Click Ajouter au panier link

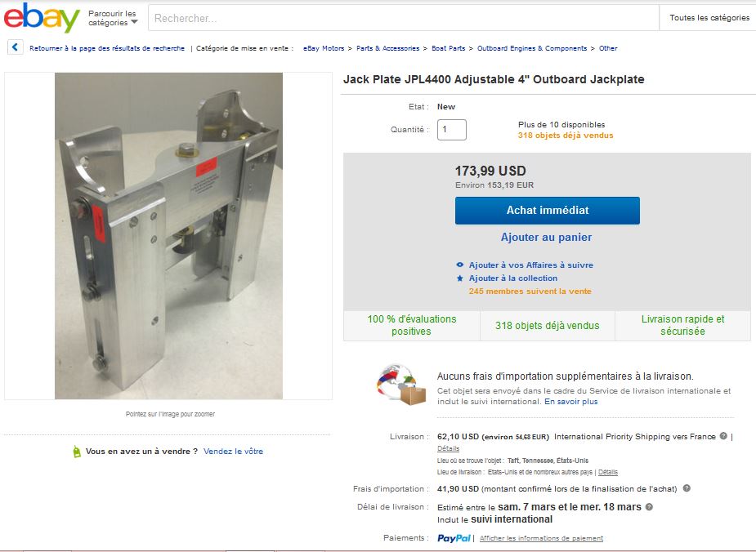tap(546, 237)
